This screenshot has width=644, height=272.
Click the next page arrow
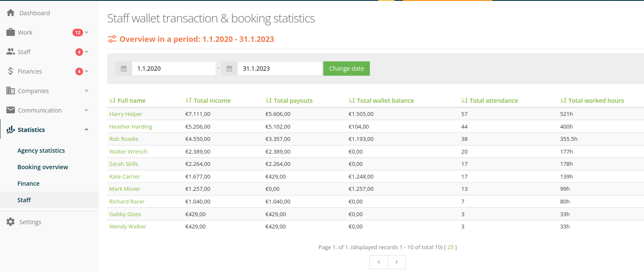pos(397,262)
